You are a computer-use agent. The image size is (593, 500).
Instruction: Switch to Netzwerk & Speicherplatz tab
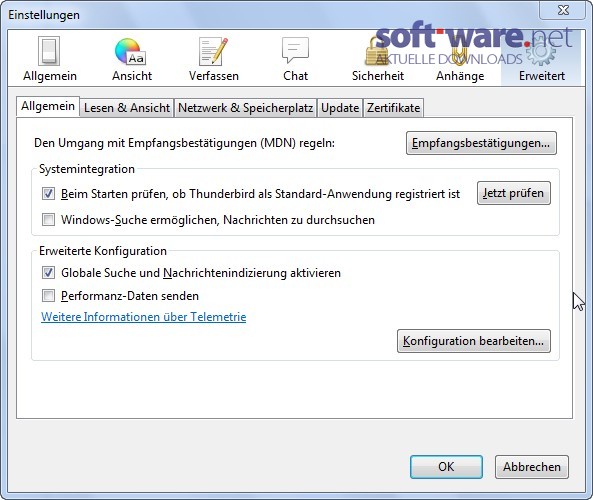coord(245,108)
